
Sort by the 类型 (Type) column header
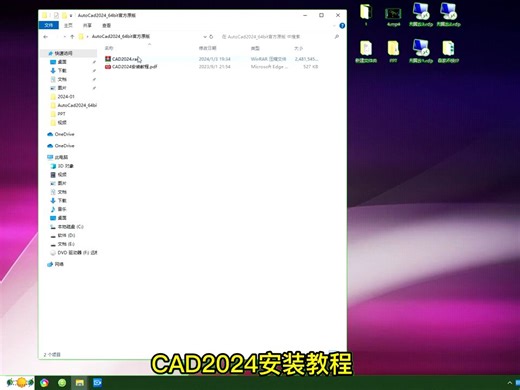(x=255, y=48)
